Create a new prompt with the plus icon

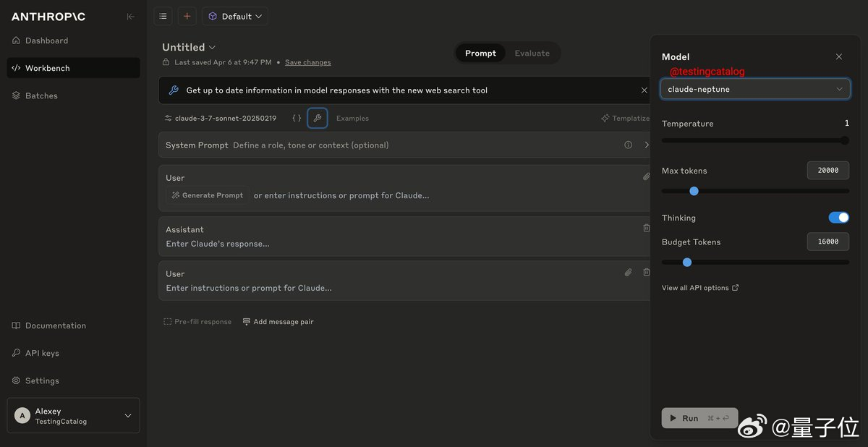[x=187, y=16]
